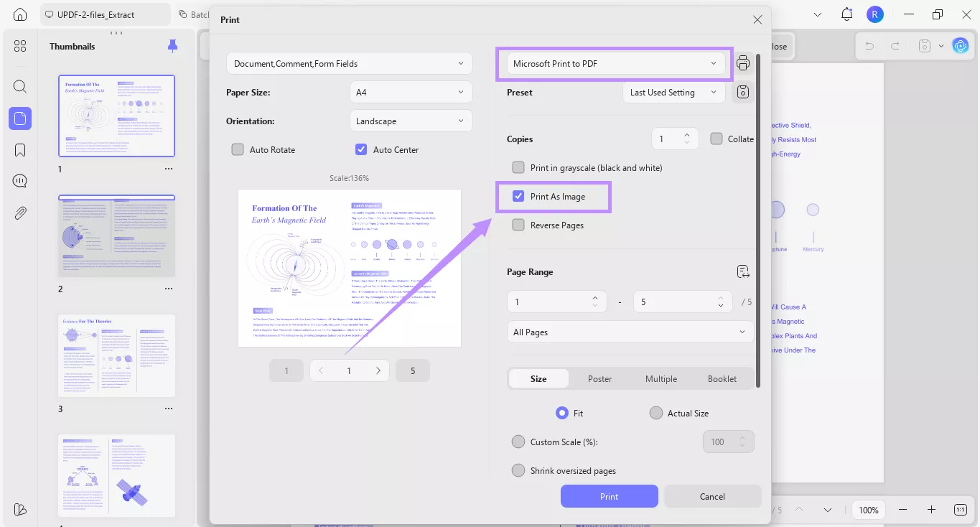
Task: Click the Print button
Action: pyautogui.click(x=609, y=496)
